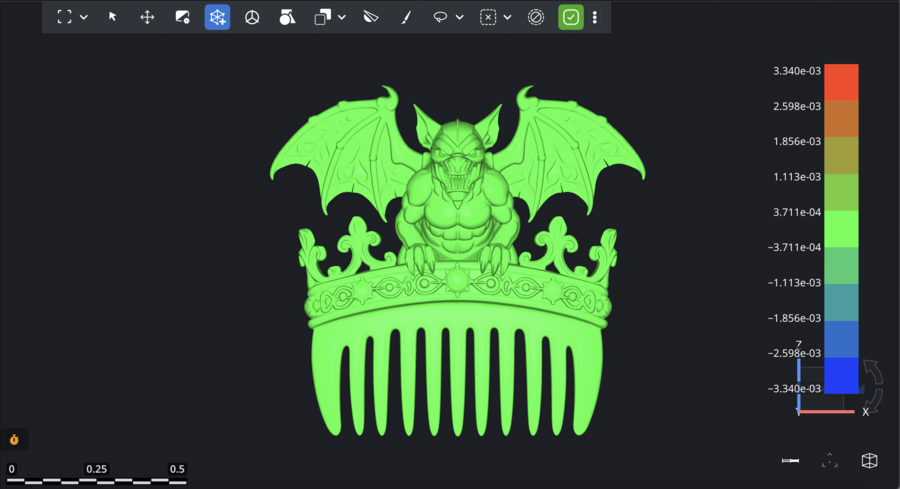
Task: Click the ruler measurement icon at bottom right
Action: tap(791, 460)
